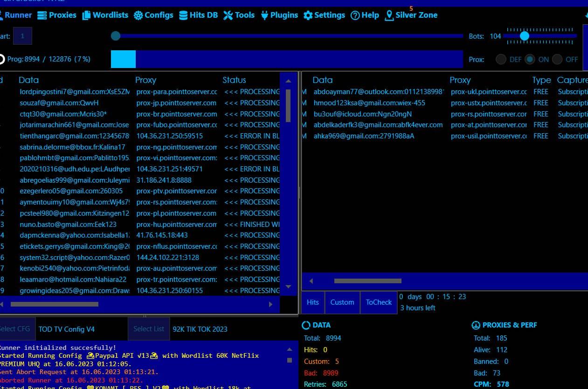Open the Hits DB database icon
Viewport: 588px width, 389px height.
183,15
